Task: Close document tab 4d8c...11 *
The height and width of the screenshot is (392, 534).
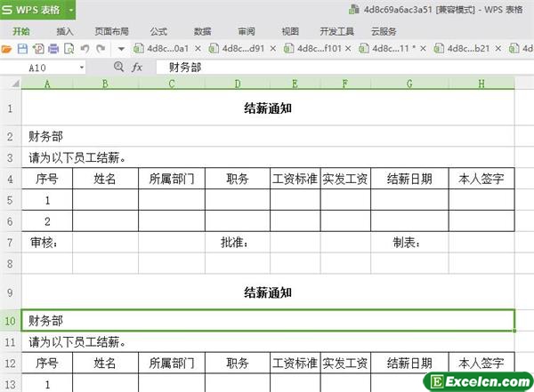Action: [423, 49]
